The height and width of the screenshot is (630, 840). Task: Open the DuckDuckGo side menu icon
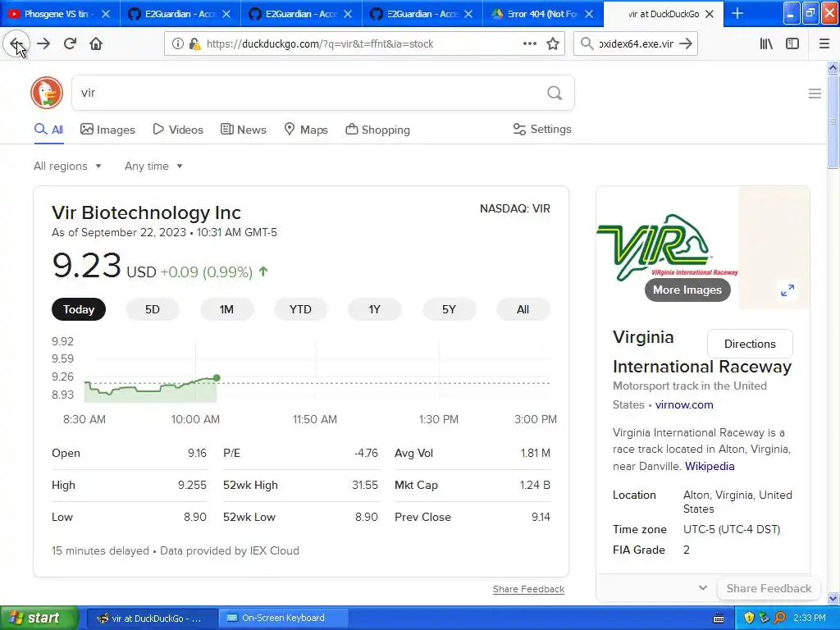coord(815,94)
